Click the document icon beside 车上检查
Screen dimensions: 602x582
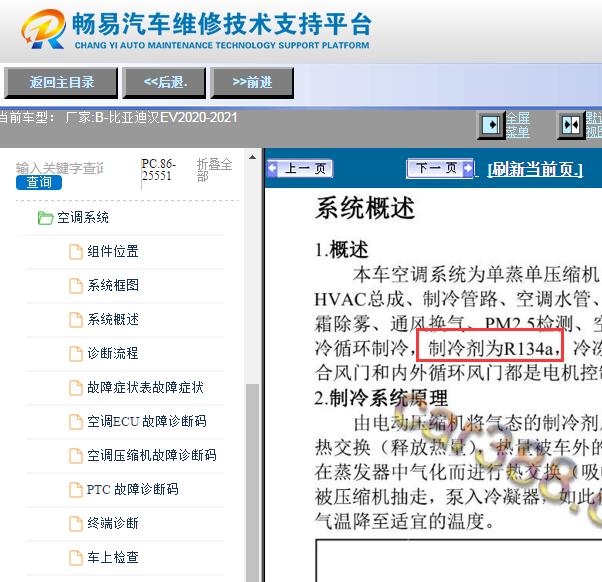click(76, 557)
